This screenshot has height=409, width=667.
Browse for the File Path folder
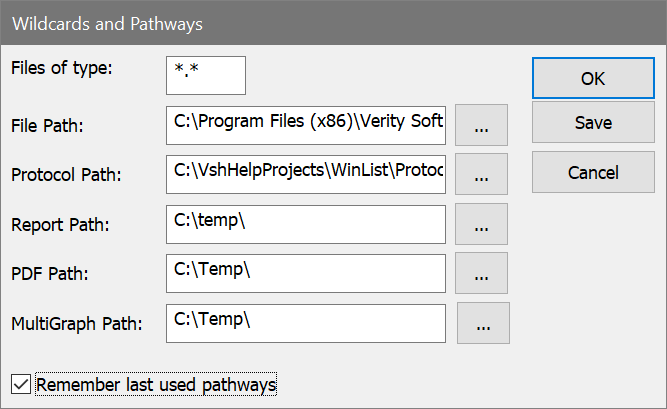pos(481,127)
